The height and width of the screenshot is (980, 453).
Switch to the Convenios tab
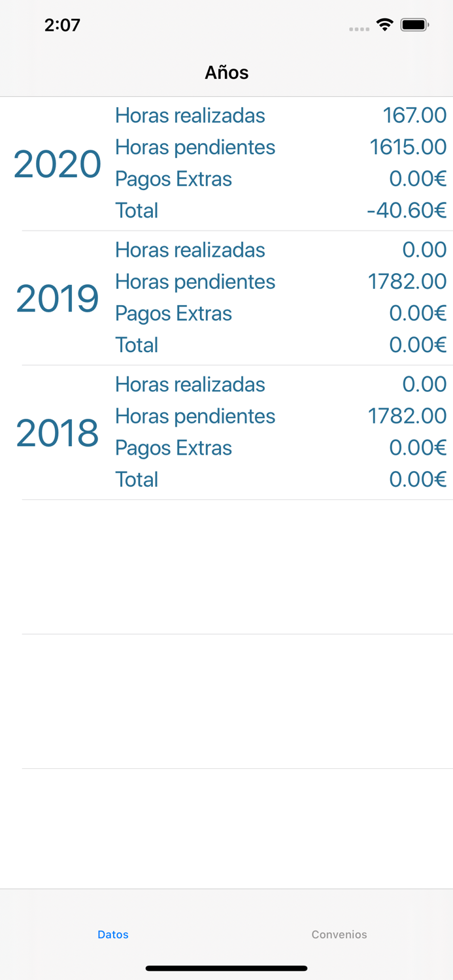(339, 934)
